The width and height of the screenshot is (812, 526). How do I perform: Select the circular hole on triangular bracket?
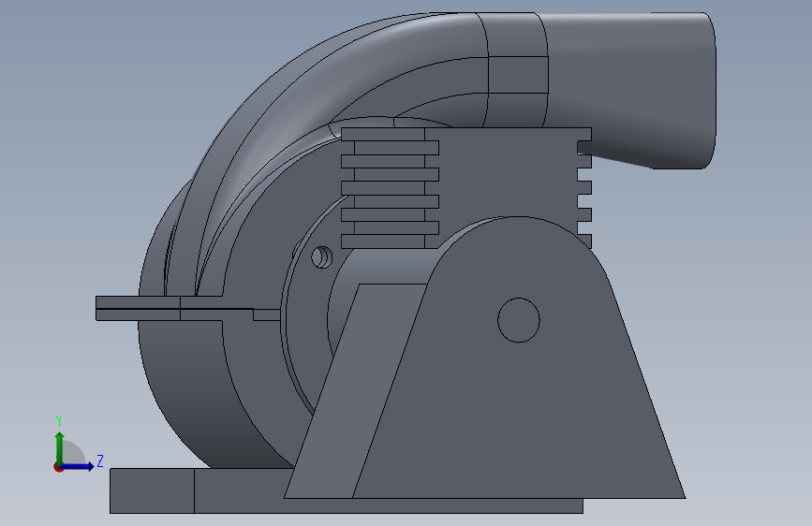point(518,320)
